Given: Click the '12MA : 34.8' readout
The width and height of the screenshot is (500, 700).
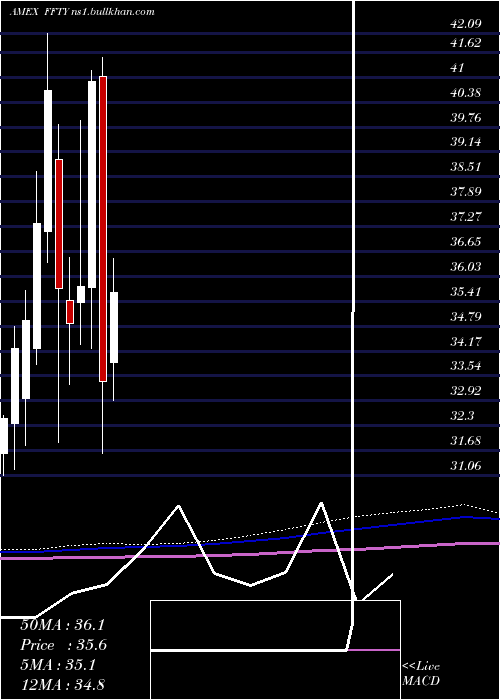Looking at the screenshot, I should pyautogui.click(x=62, y=685).
